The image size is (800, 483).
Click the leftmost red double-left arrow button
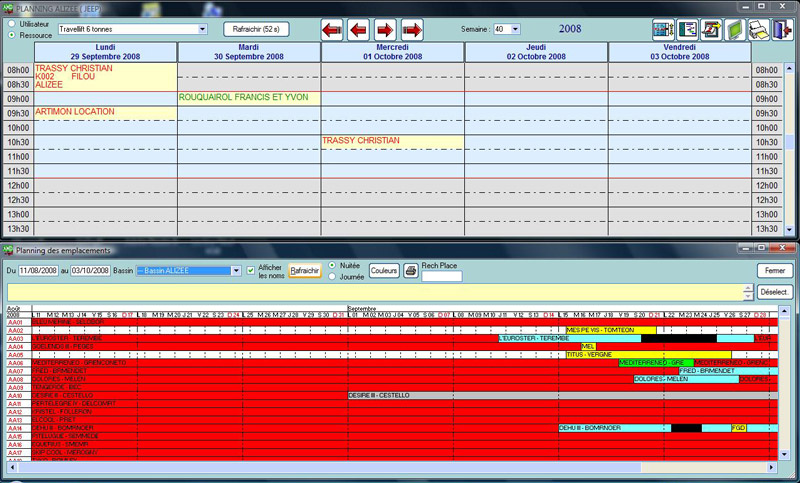click(x=332, y=29)
